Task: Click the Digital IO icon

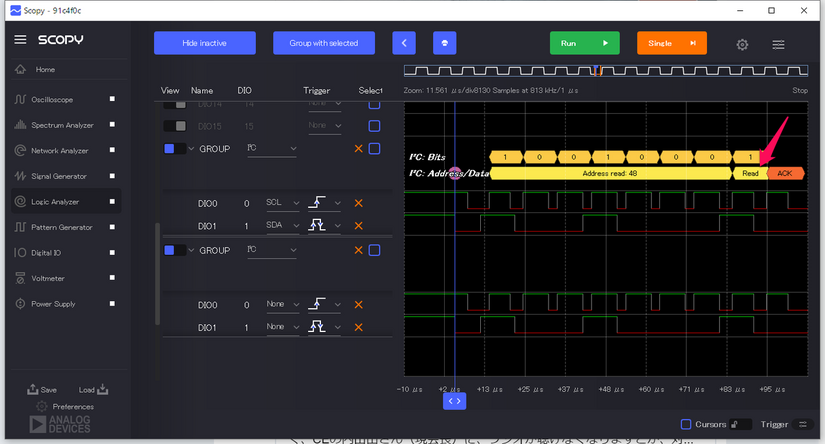Action: click(20, 253)
